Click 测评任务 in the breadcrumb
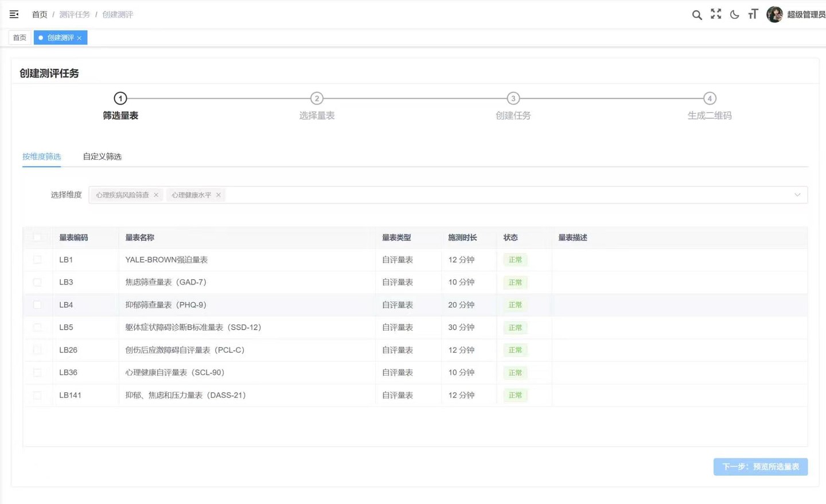 pyautogui.click(x=75, y=15)
